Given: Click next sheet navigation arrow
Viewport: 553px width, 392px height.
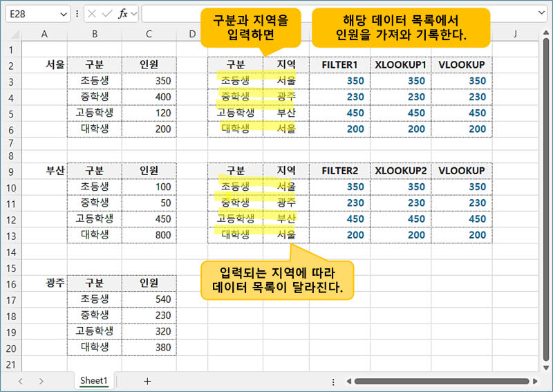Looking at the screenshot, I should point(41,381).
